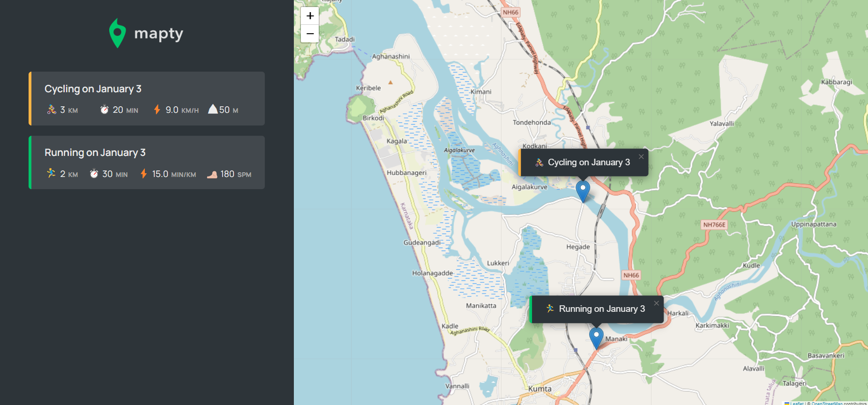
Task: Click the stopwatch icon beside 20 MIN
Action: [x=104, y=110]
